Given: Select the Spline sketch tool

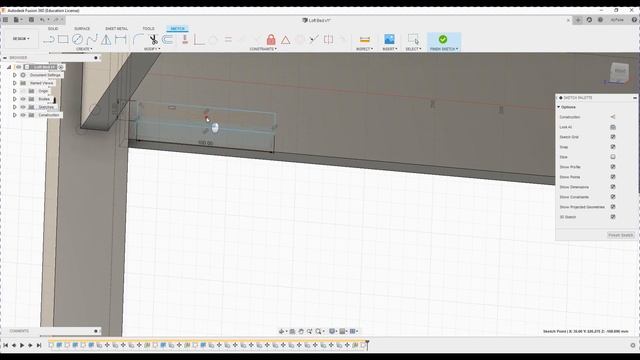Looking at the screenshot, I should point(92,39).
